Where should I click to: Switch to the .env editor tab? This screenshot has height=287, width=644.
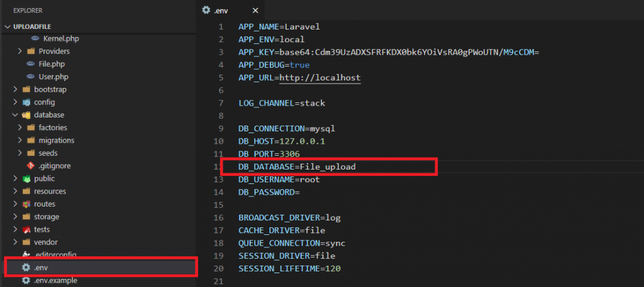click(x=223, y=10)
